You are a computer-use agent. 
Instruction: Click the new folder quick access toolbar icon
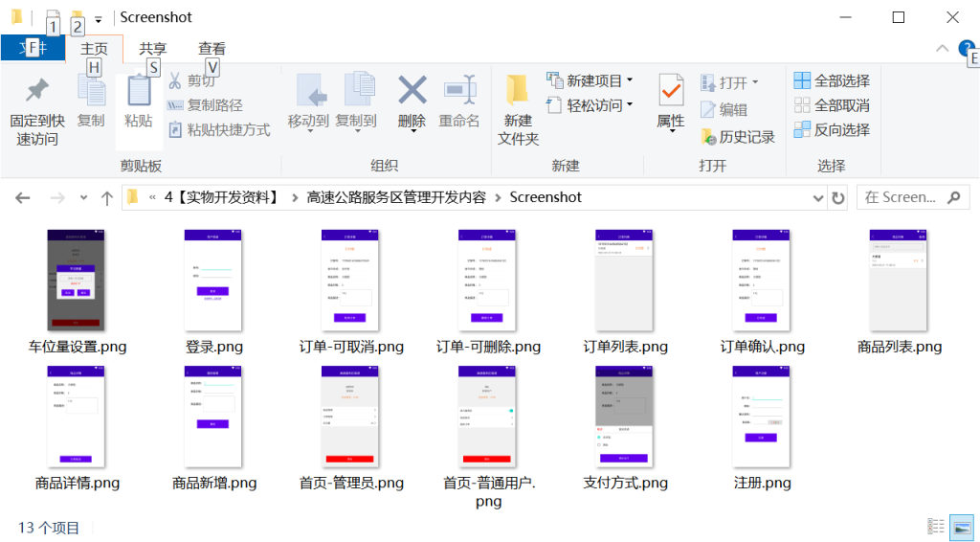77,16
